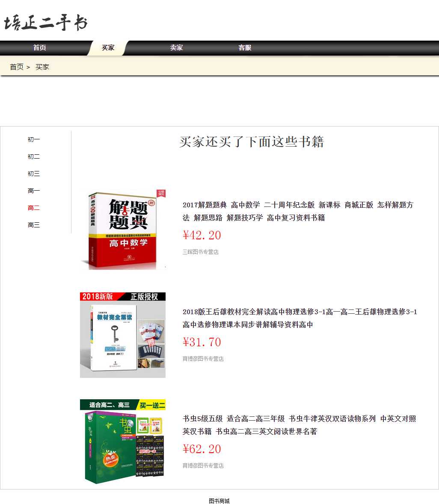The image size is (439, 504).
Task: Choose 初一 grade in the sidebar
Action: coord(34,140)
